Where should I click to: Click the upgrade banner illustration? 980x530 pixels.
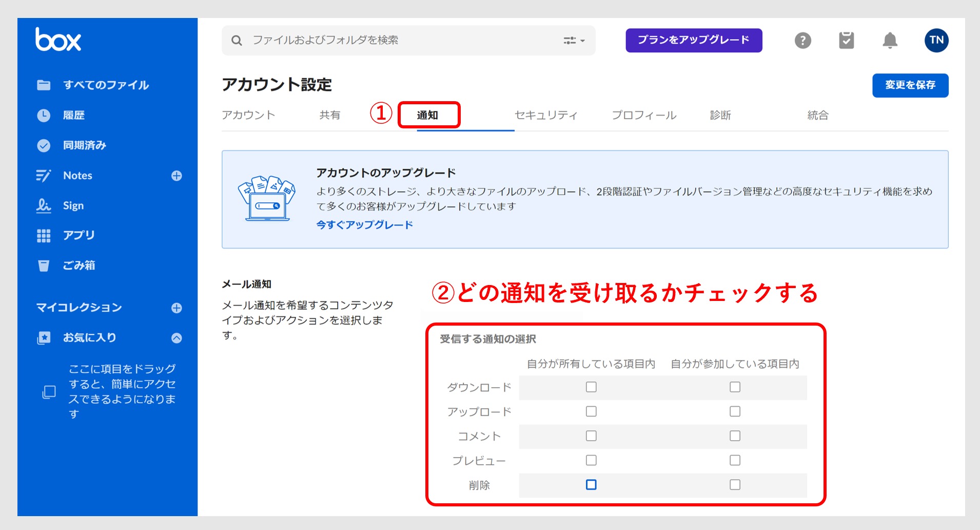[267, 198]
